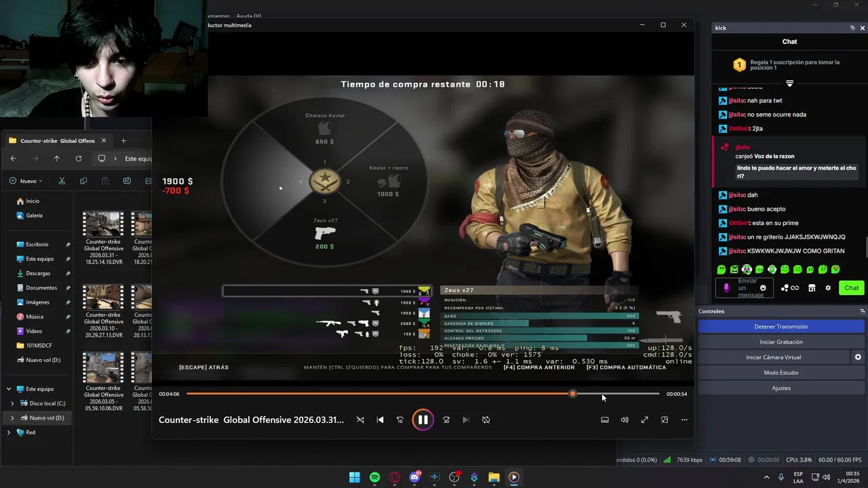Toggle Modo Estudio in OBS

click(x=781, y=373)
